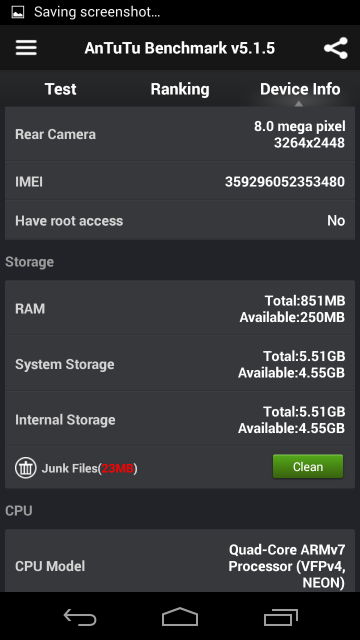Image resolution: width=360 pixels, height=640 pixels.
Task: Select the Have root access row
Action: point(180,221)
